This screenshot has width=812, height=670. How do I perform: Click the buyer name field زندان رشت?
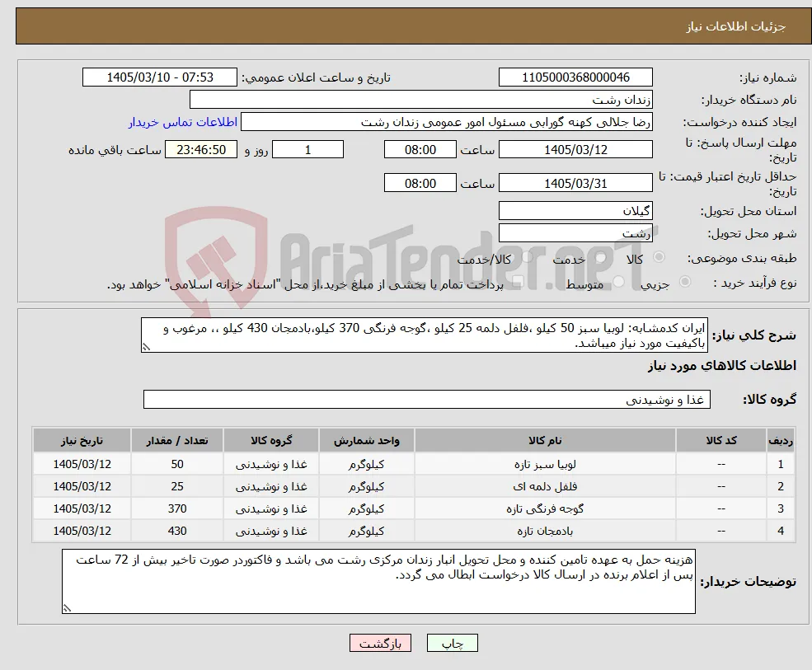tap(421, 100)
